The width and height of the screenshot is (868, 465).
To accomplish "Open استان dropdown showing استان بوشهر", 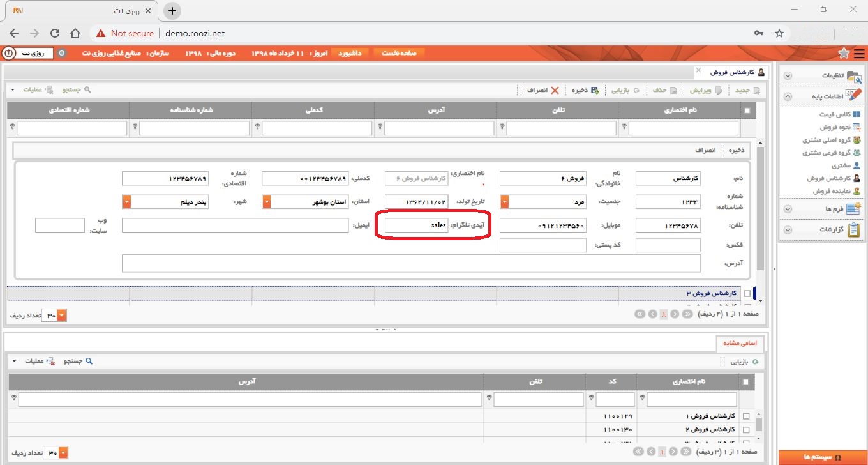I will [x=267, y=202].
